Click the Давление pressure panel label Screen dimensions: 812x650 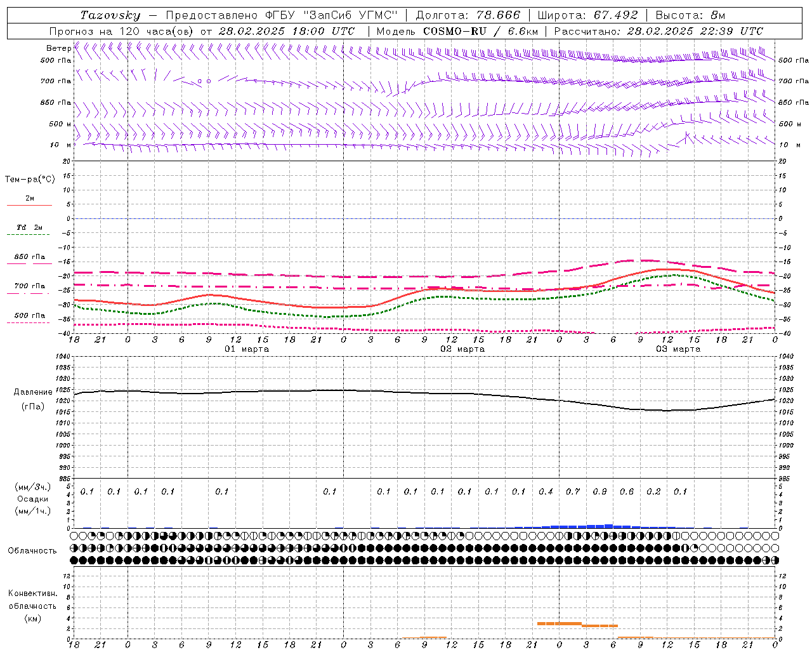[33, 392]
